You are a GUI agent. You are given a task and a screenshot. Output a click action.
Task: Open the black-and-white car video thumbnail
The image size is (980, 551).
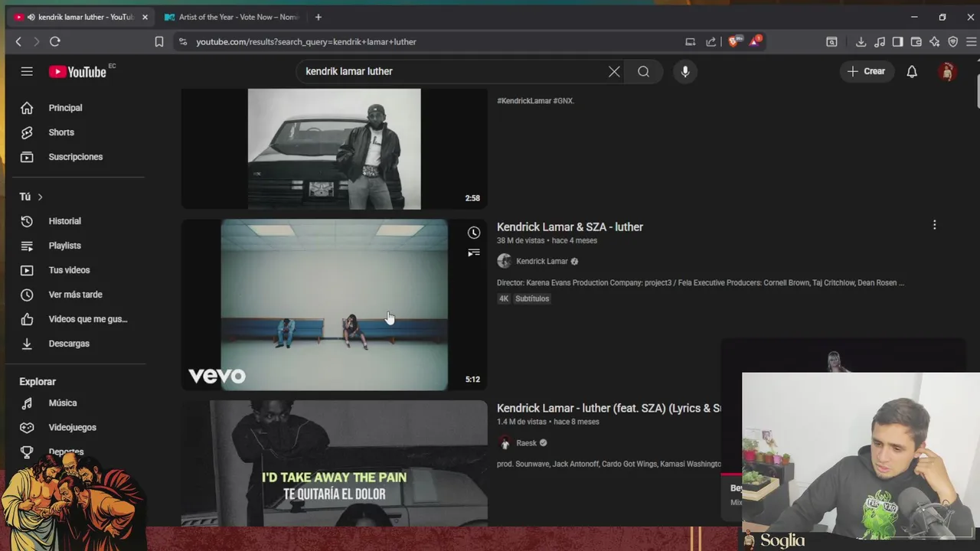click(334, 148)
